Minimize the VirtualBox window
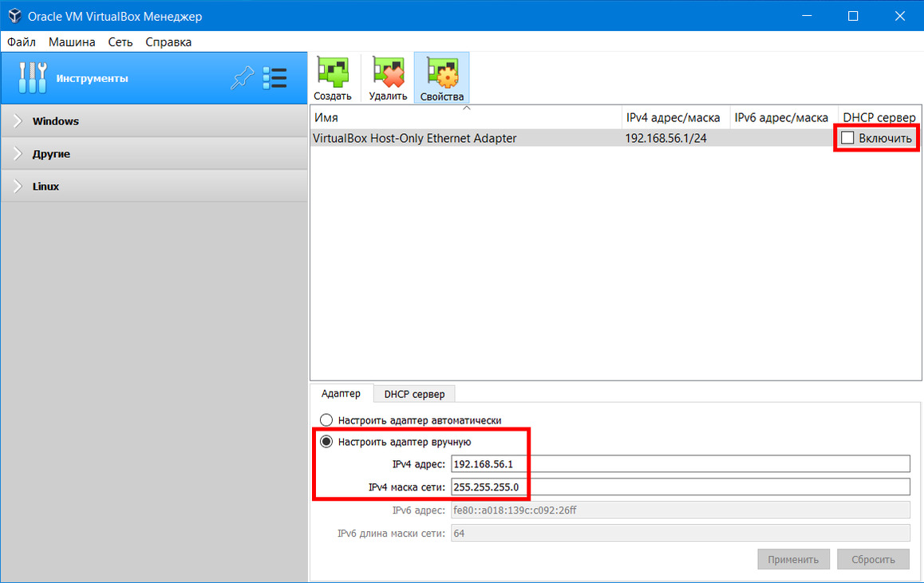 point(807,16)
